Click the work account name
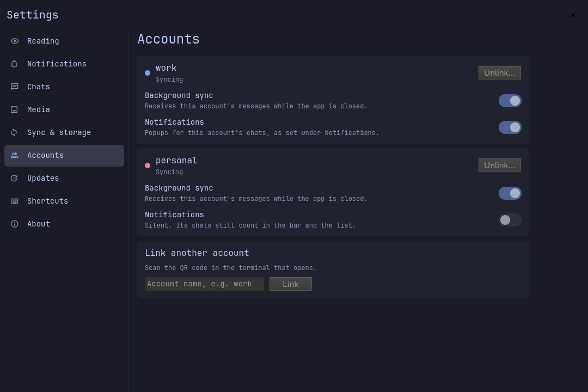The height and width of the screenshot is (392, 588). click(x=166, y=68)
